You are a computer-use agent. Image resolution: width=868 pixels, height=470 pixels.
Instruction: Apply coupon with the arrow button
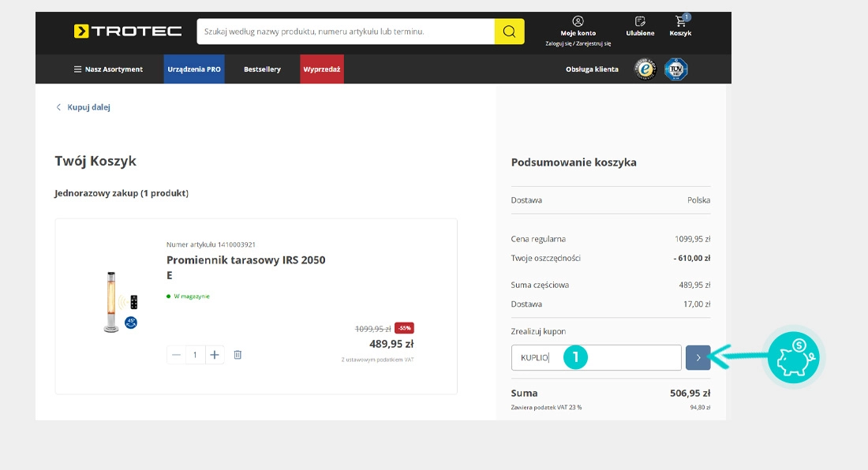698,357
